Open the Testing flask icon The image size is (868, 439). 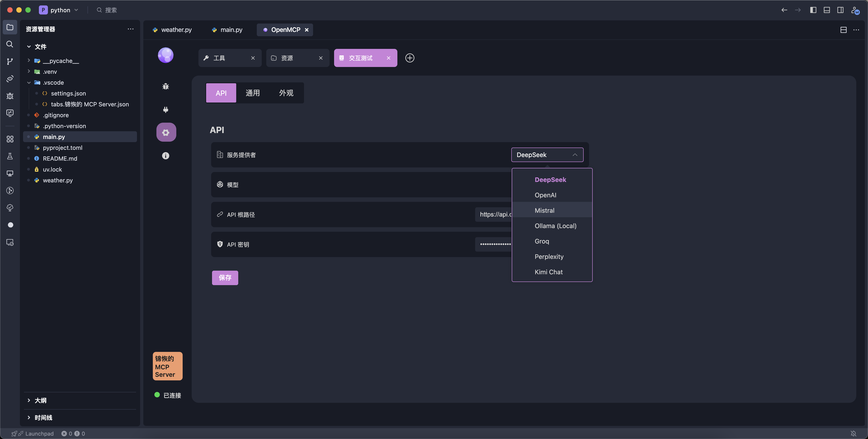click(10, 156)
